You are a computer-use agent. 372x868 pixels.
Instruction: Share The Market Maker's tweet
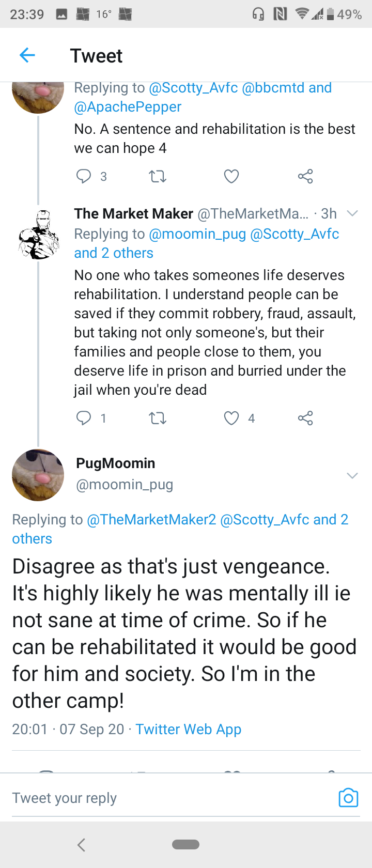coord(305,417)
